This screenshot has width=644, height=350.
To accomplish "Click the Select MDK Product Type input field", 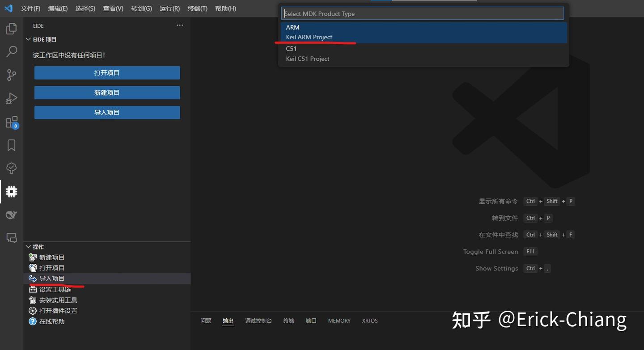I will point(422,13).
